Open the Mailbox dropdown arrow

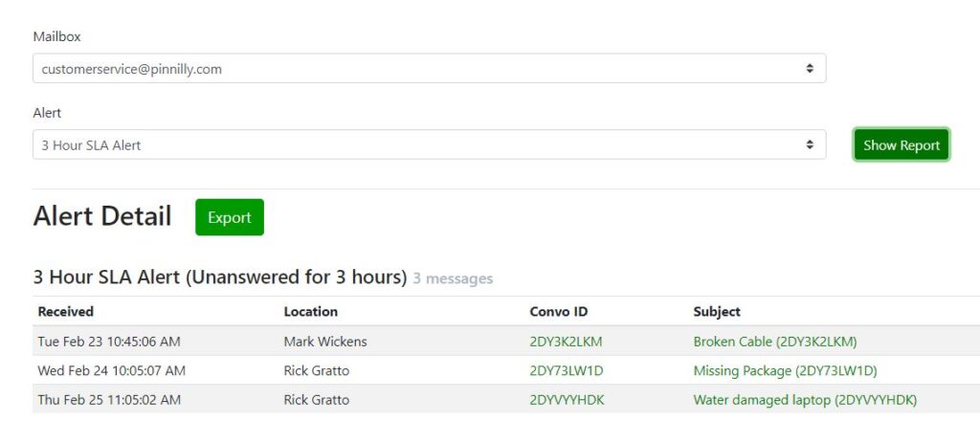(810, 69)
